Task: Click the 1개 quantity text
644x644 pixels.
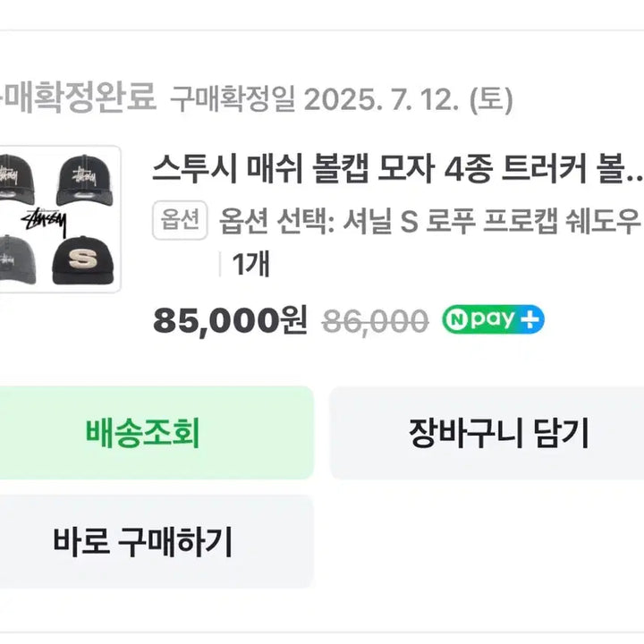Action: [x=251, y=264]
